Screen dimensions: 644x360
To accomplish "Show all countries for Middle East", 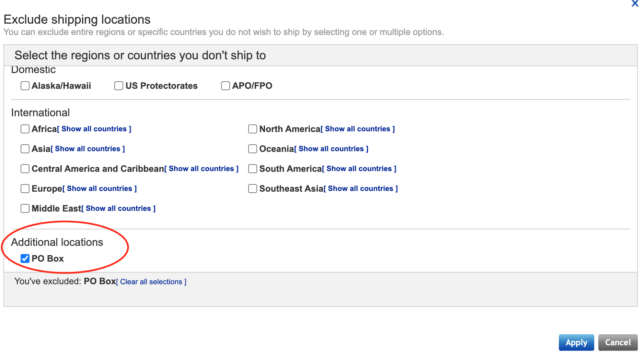I will [118, 208].
